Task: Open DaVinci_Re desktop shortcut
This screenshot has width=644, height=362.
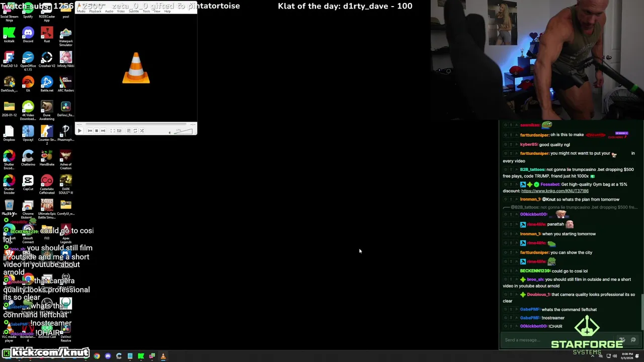Action: (65, 109)
